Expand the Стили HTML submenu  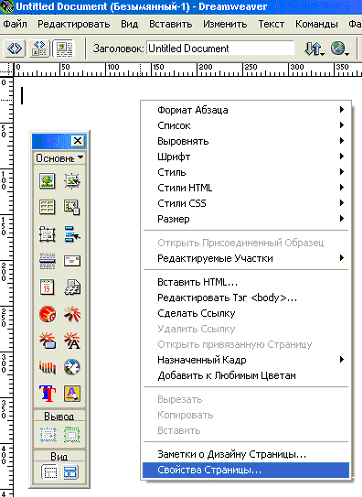(246, 188)
